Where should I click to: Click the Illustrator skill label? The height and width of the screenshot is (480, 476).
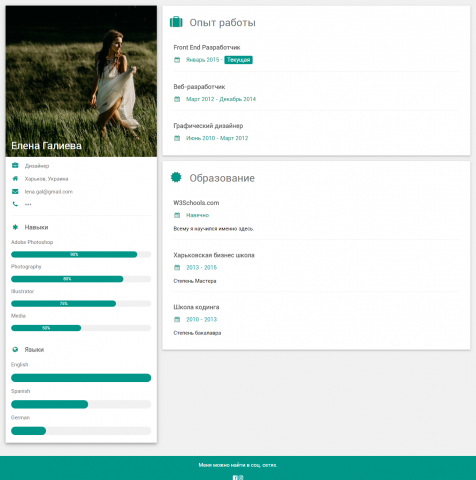pos(22,291)
